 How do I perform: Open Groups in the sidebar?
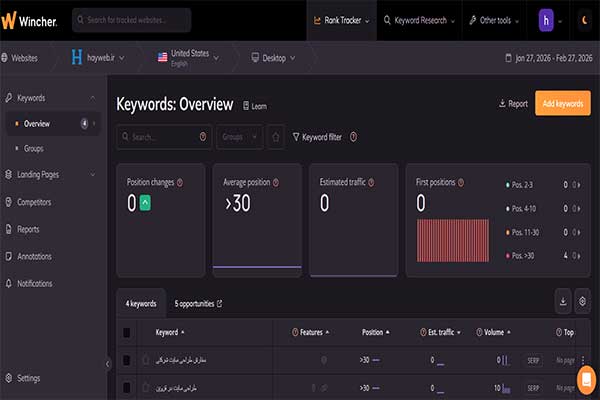[34, 149]
